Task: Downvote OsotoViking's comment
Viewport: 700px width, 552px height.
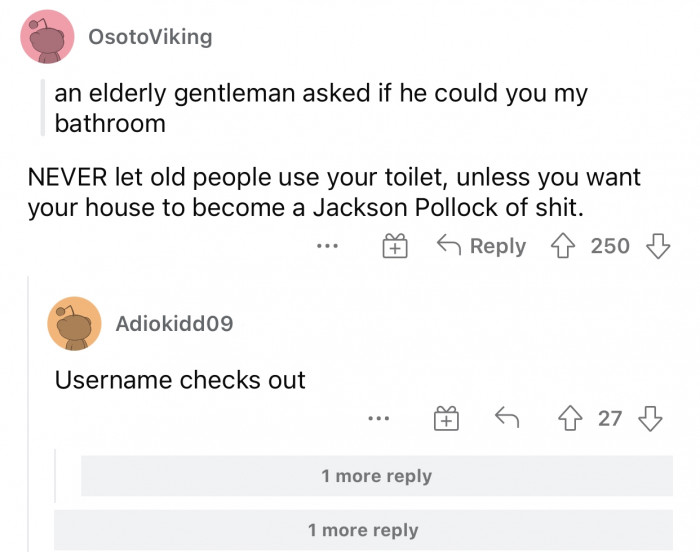Action: pos(656,245)
